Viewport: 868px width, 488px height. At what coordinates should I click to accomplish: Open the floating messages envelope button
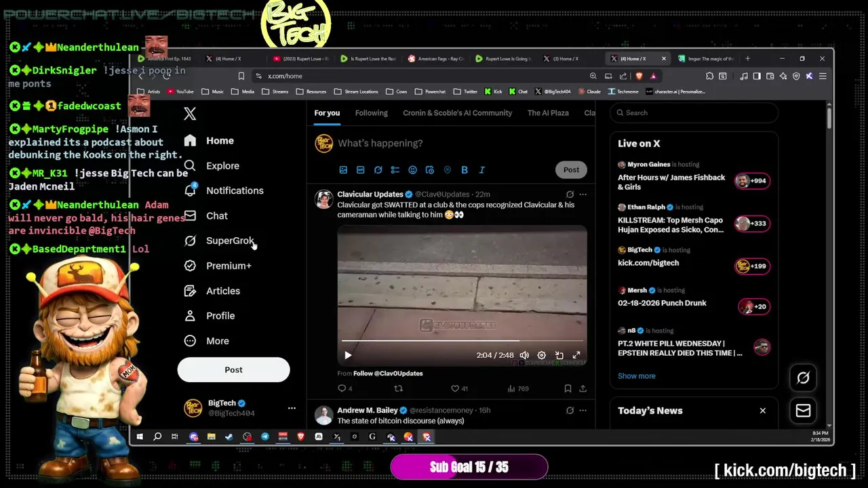(x=803, y=410)
